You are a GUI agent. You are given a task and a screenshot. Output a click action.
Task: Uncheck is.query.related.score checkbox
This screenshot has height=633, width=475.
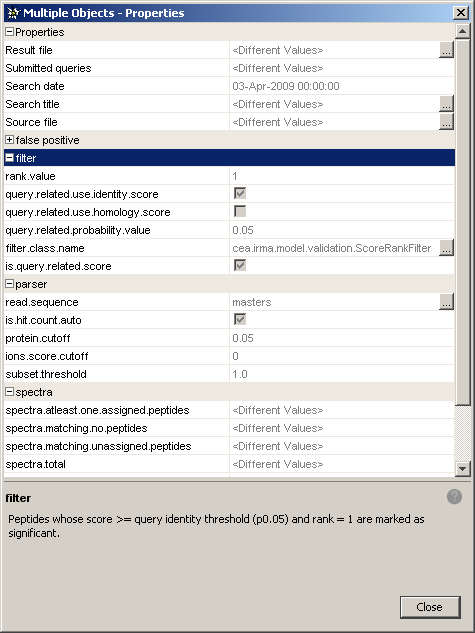tap(240, 266)
